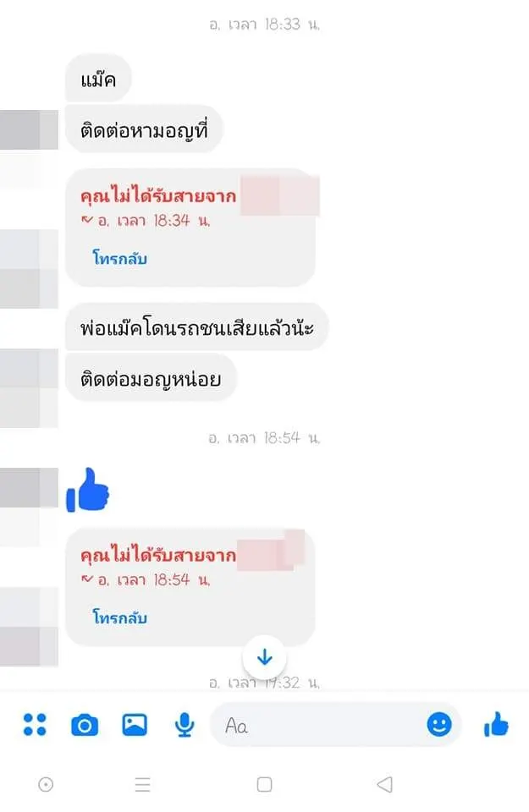
Task: Select the message bubble แม๊ค
Action: pos(98,78)
